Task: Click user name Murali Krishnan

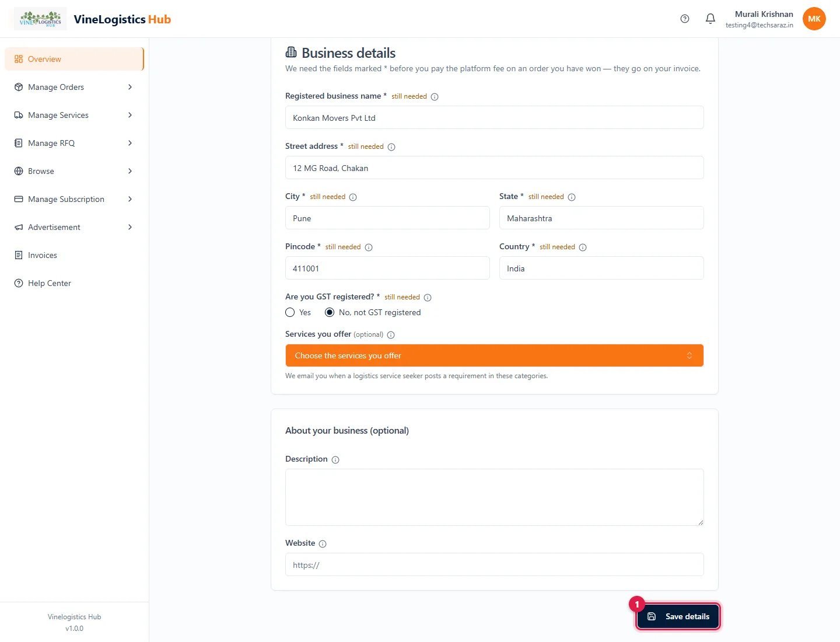Action: point(764,14)
